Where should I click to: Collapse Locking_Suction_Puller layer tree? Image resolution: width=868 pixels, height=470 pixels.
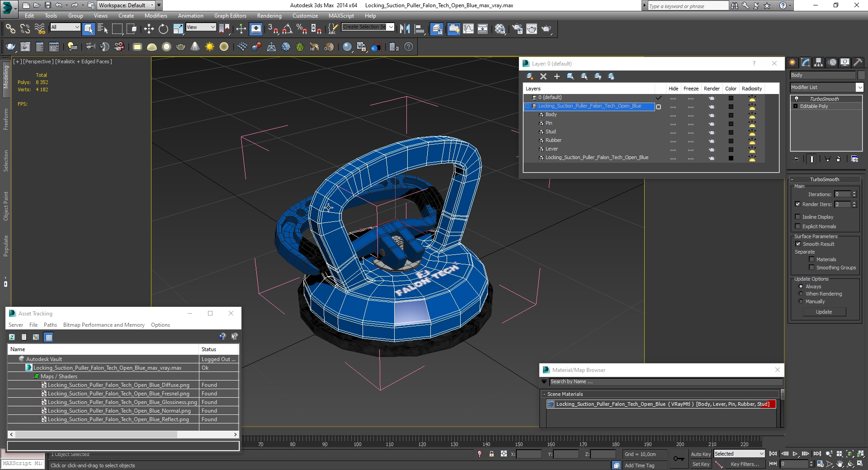[527, 106]
